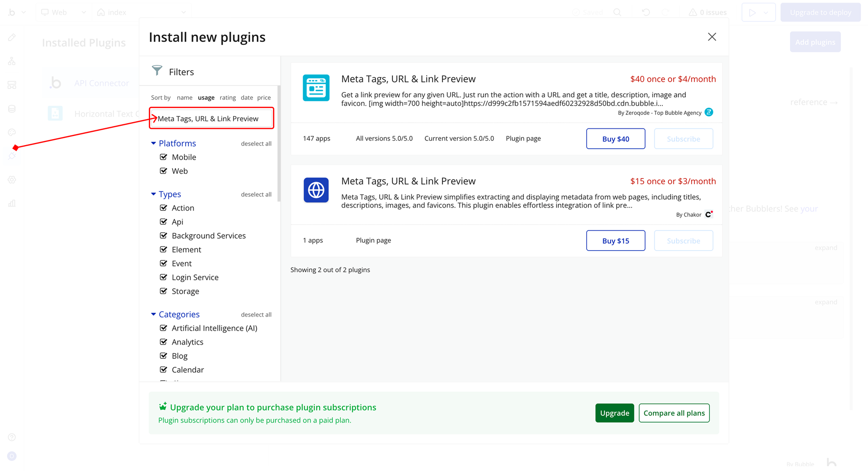The height and width of the screenshot is (471, 868).
Task: Click the Chakor author badge icon
Action: tap(708, 215)
